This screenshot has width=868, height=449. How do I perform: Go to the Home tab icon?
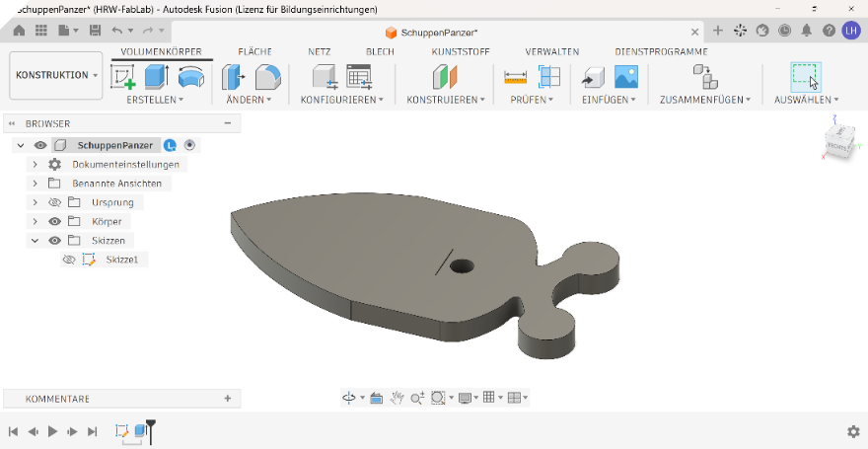point(20,31)
